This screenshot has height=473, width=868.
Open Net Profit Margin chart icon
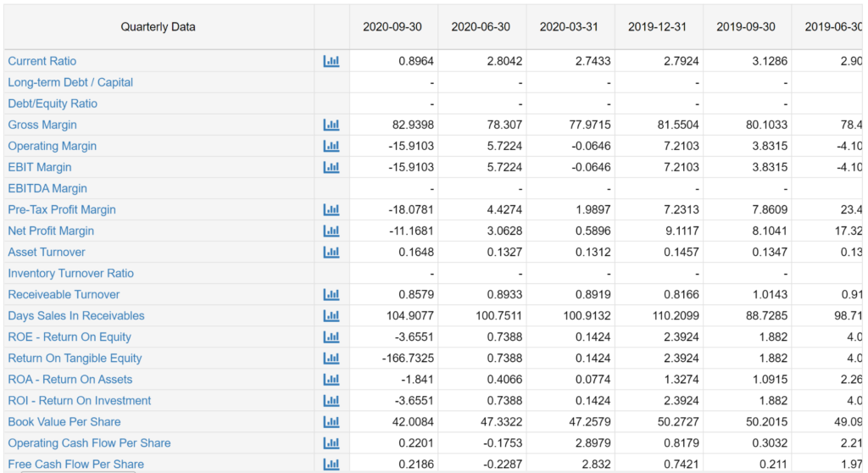(331, 231)
